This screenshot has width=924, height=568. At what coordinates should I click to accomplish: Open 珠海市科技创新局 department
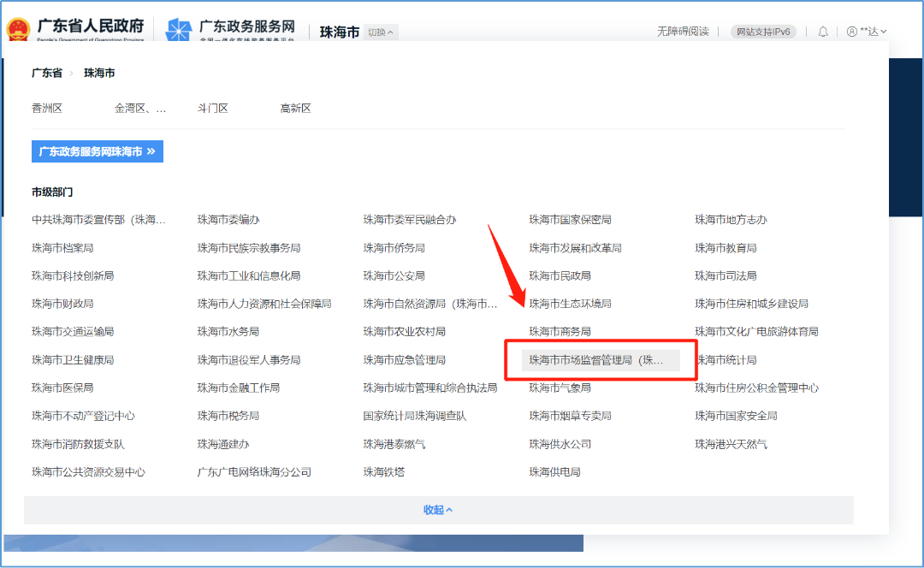[x=73, y=275]
